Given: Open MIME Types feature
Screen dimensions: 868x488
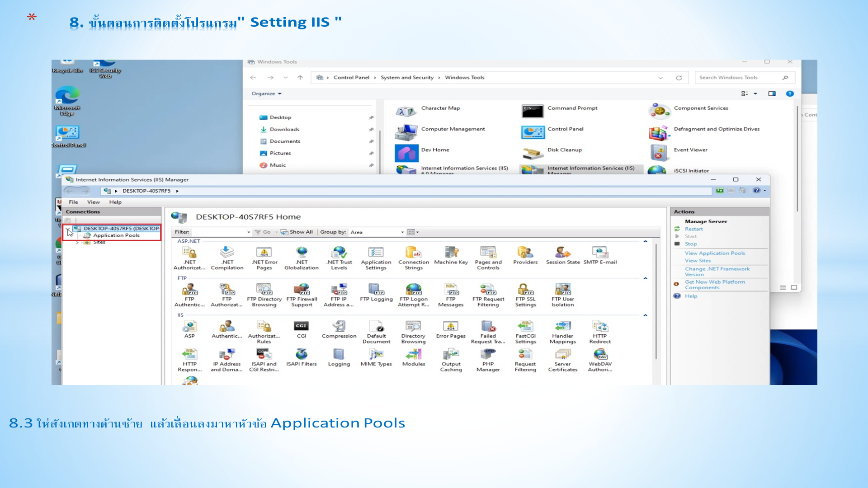Looking at the screenshot, I should [376, 357].
